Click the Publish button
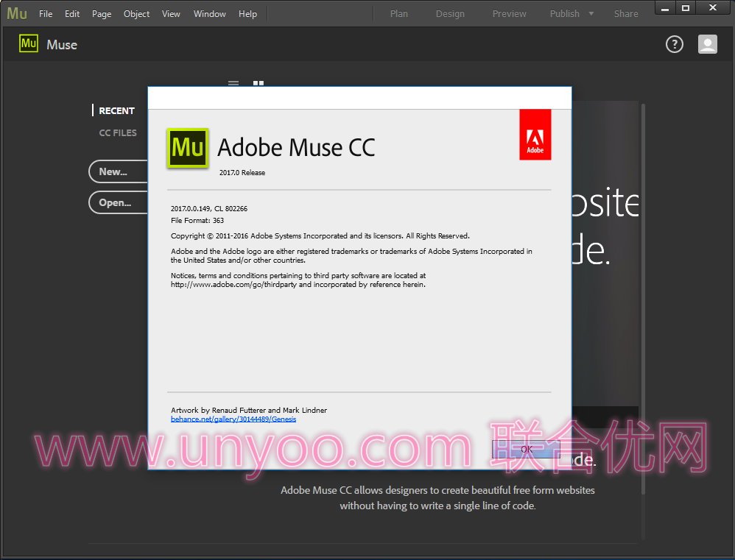The image size is (735, 560). (564, 13)
